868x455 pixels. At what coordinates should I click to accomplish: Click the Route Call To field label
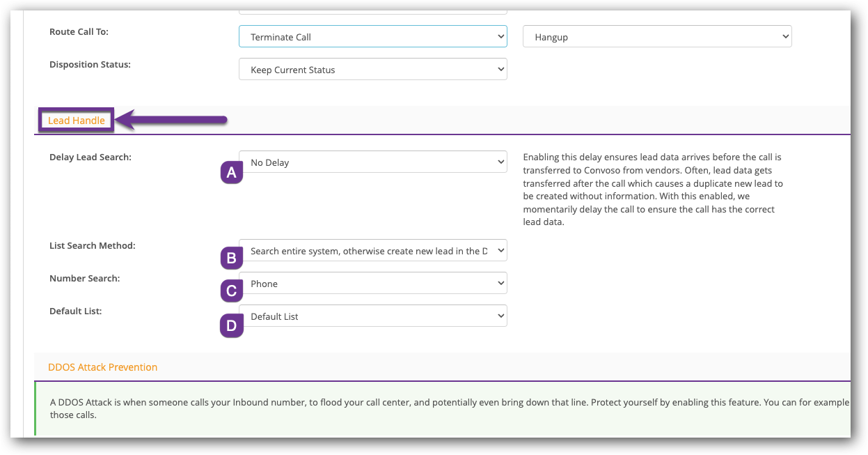click(79, 32)
